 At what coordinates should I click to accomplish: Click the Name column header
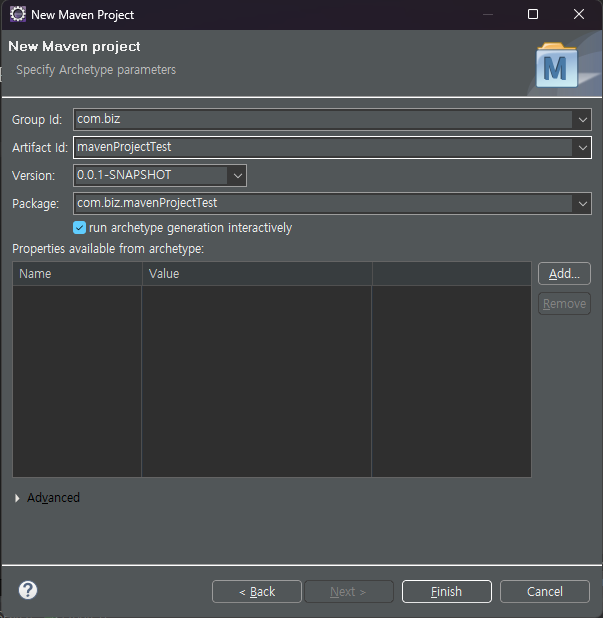tap(77, 274)
